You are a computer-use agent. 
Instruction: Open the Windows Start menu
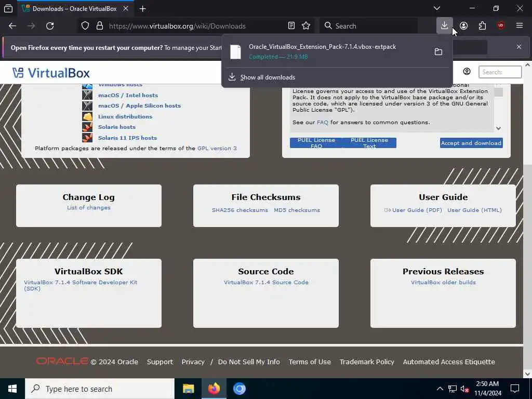(x=12, y=389)
